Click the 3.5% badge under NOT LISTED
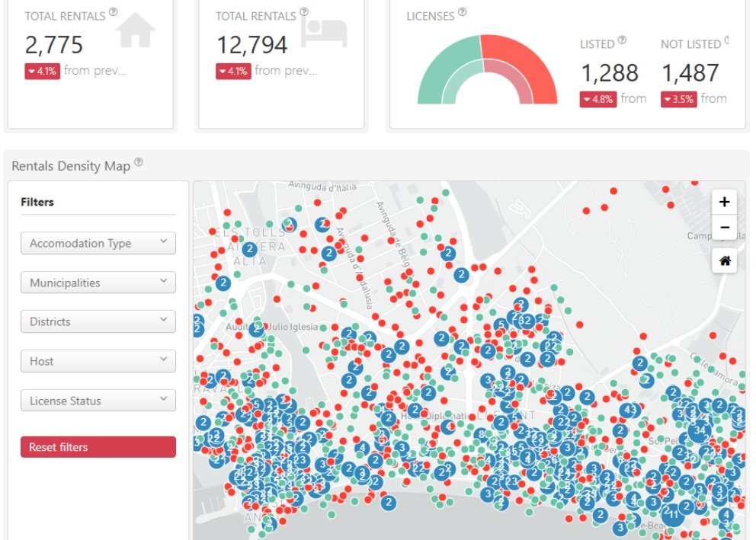Viewport: 756px width, 540px height. [678, 99]
